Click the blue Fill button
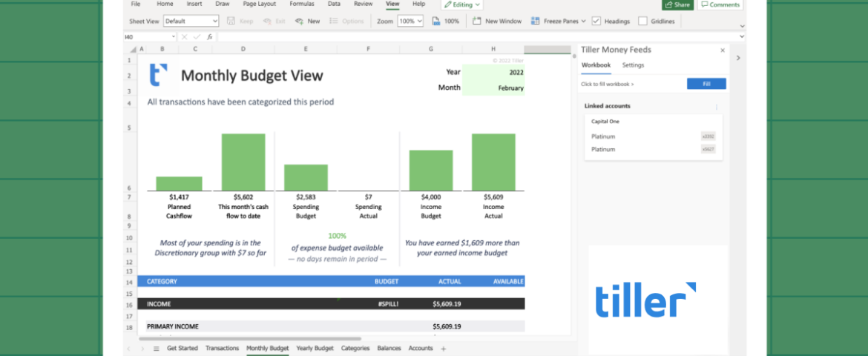This screenshot has width=868, height=356. pos(706,84)
